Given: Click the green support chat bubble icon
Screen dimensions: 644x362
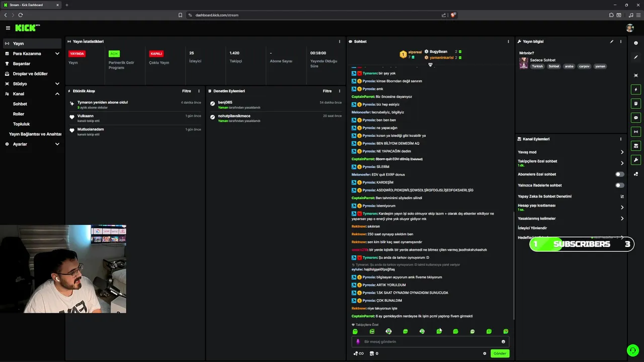Looking at the screenshot, I should (632, 350).
